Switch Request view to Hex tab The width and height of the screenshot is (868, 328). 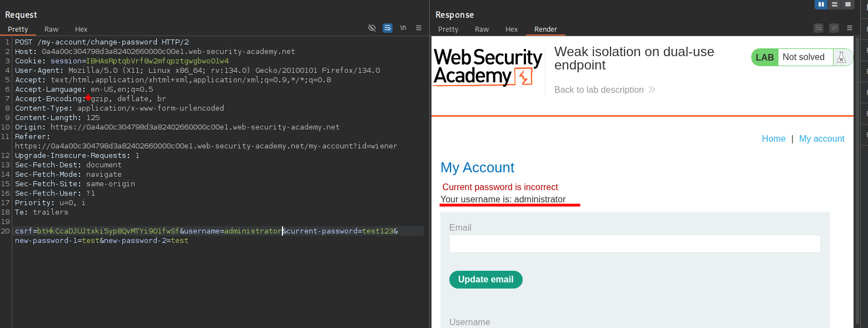tap(81, 29)
